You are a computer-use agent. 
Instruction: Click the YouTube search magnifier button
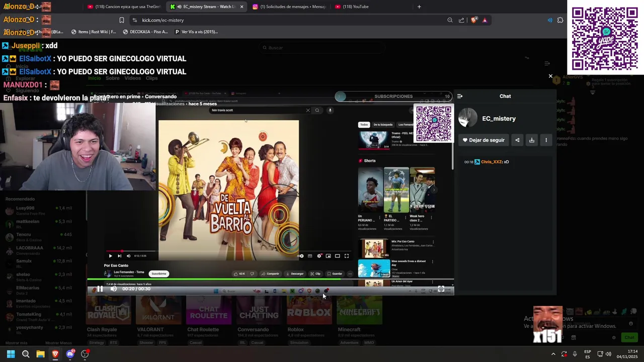click(317, 110)
